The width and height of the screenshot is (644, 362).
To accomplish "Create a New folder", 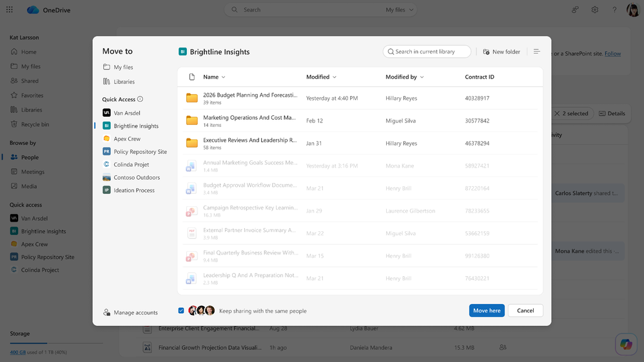I will [x=502, y=52].
